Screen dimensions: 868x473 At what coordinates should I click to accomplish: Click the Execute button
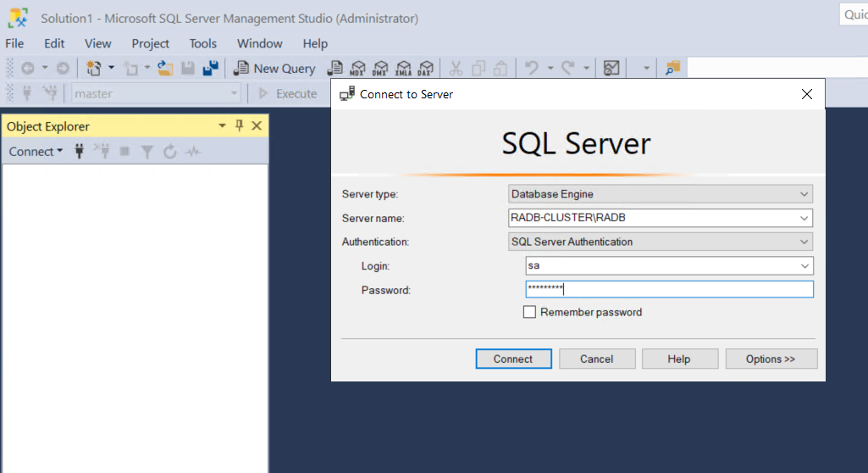(288, 93)
